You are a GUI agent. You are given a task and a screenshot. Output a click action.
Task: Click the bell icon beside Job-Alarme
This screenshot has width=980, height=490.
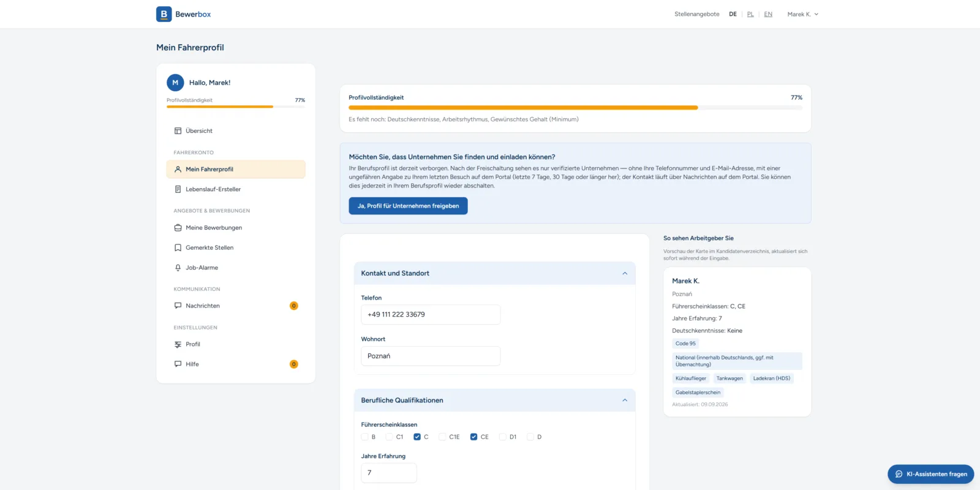point(178,268)
